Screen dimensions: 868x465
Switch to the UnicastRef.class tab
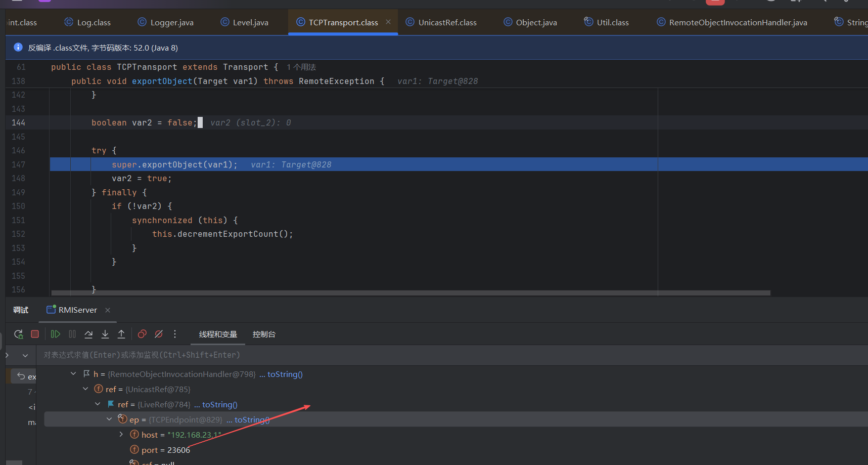[x=447, y=22]
